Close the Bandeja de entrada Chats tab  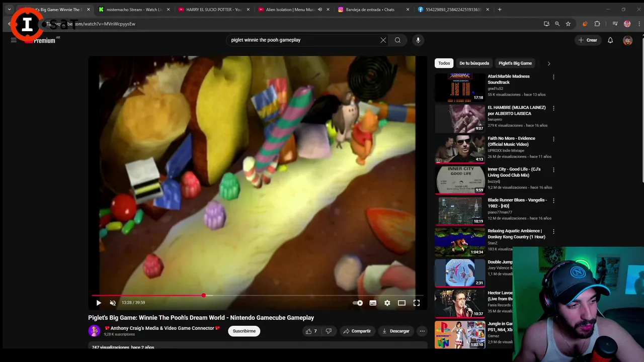pyautogui.click(x=408, y=10)
